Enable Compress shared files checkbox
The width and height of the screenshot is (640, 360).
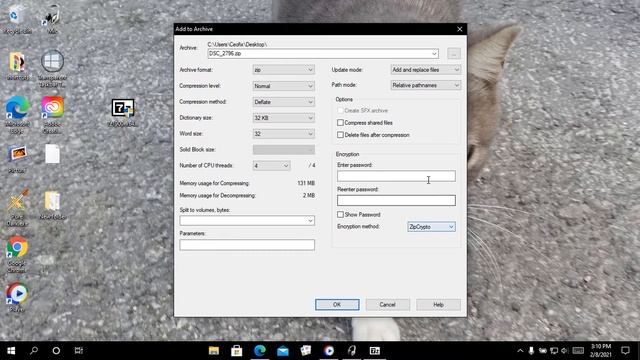click(x=340, y=122)
